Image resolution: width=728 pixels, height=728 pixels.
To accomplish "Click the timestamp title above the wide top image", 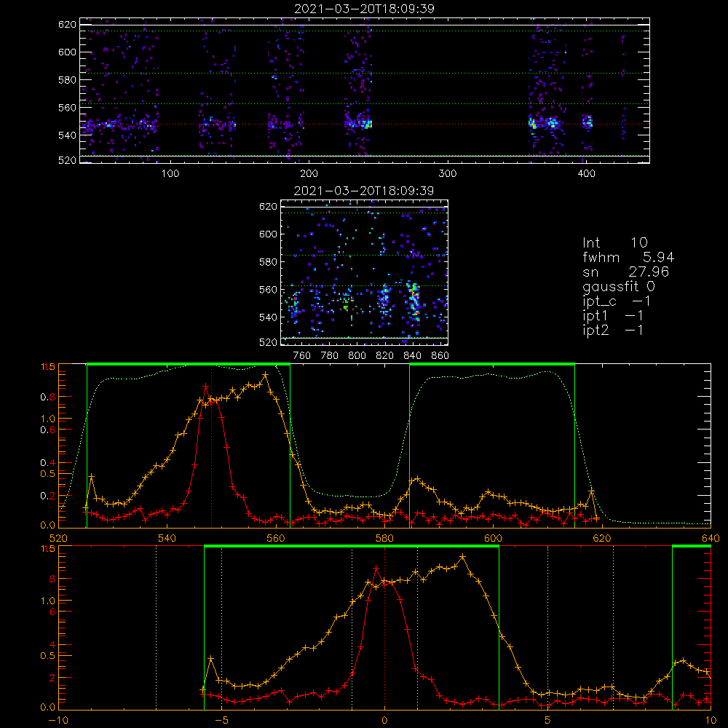I will [x=364, y=9].
